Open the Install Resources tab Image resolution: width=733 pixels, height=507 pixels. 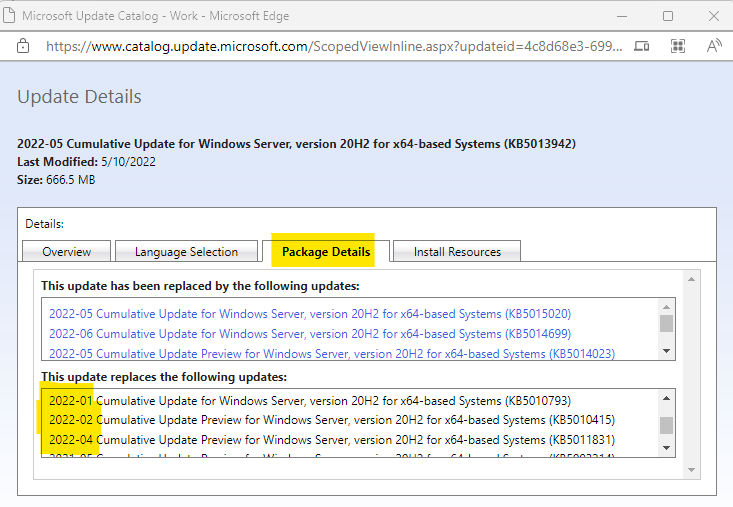457,252
